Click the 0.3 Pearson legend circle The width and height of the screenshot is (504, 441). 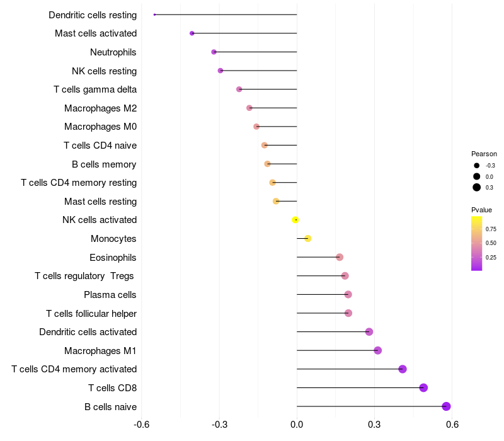pos(477,187)
